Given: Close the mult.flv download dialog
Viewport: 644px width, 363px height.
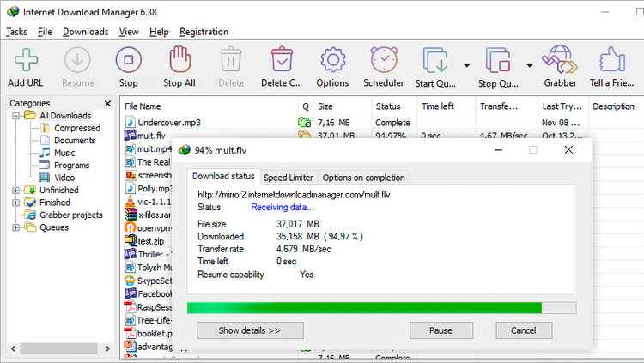Looking at the screenshot, I should tap(568, 150).
